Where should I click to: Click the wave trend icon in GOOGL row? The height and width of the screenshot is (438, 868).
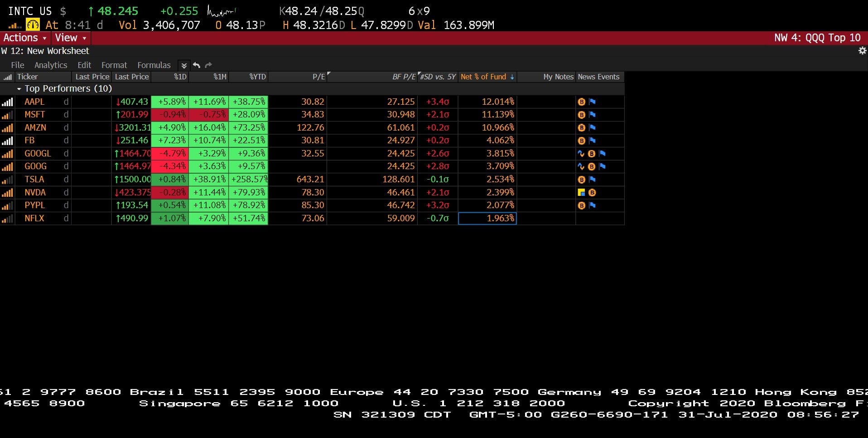tap(581, 154)
